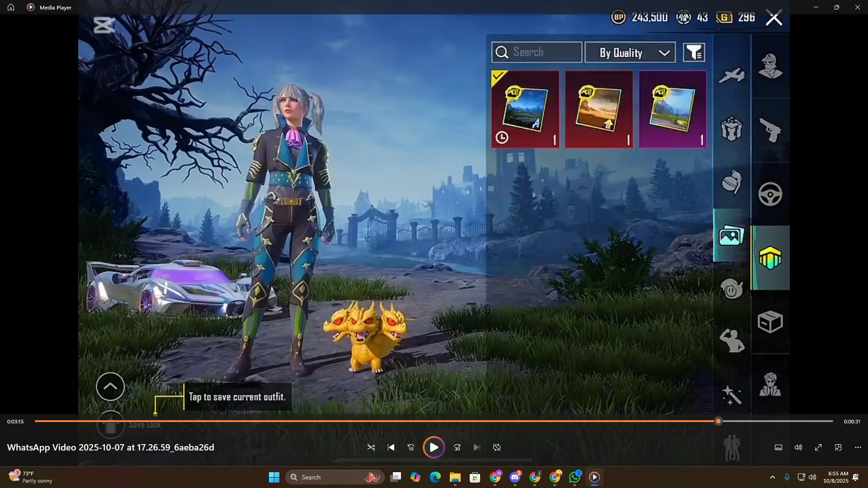The height and width of the screenshot is (488, 868).
Task: Go to previous track
Action: coord(391,447)
